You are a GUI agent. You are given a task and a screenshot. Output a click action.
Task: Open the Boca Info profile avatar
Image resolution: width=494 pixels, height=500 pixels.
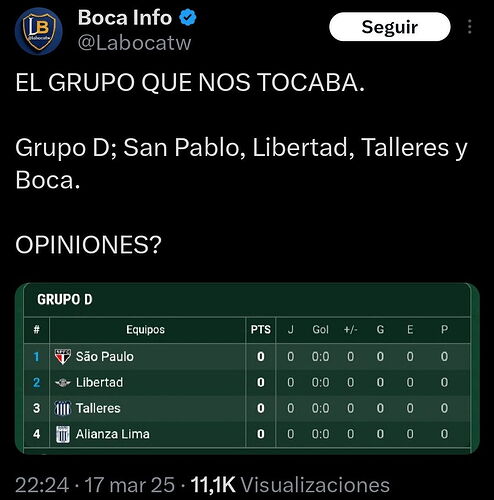39,31
